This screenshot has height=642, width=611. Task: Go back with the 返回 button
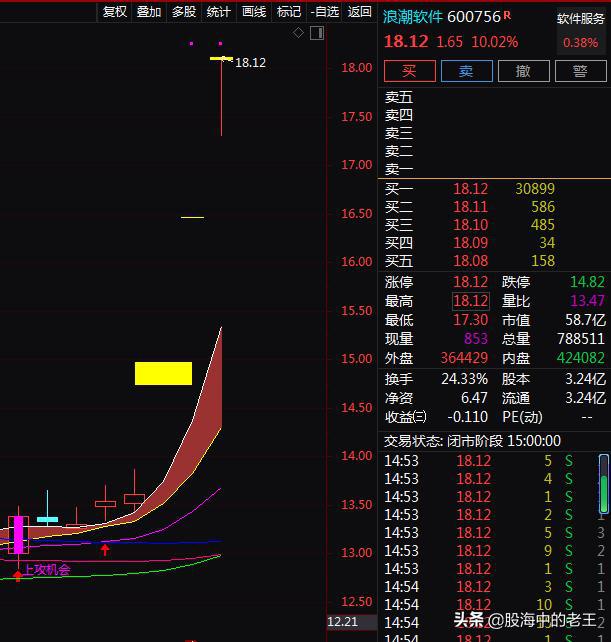360,12
